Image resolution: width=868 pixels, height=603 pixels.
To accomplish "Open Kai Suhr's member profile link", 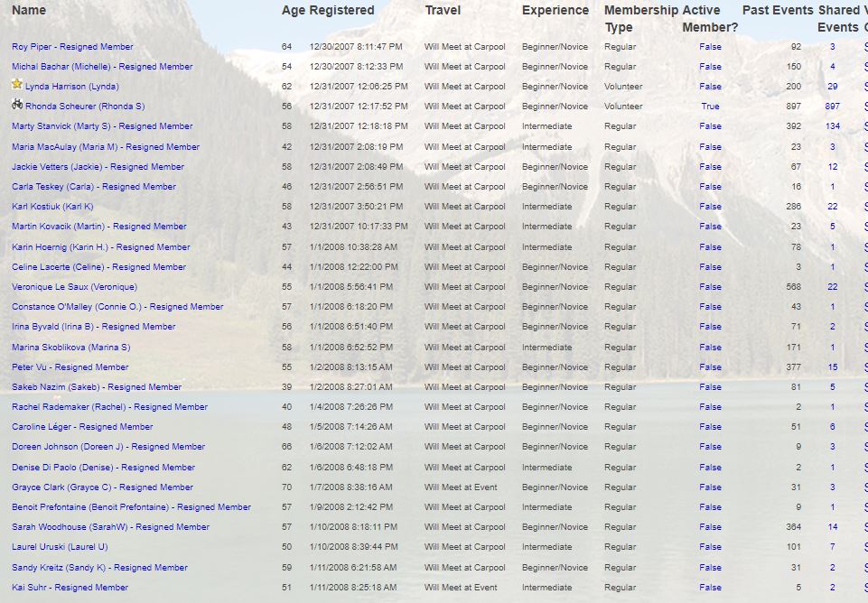I will click(70, 588).
